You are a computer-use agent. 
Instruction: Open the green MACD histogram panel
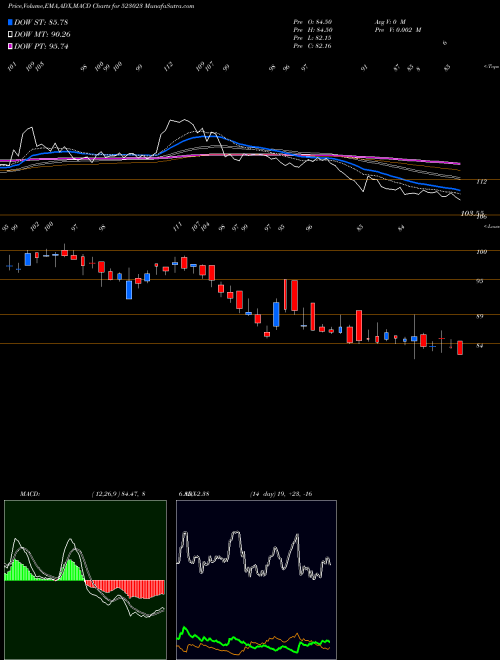click(85, 580)
